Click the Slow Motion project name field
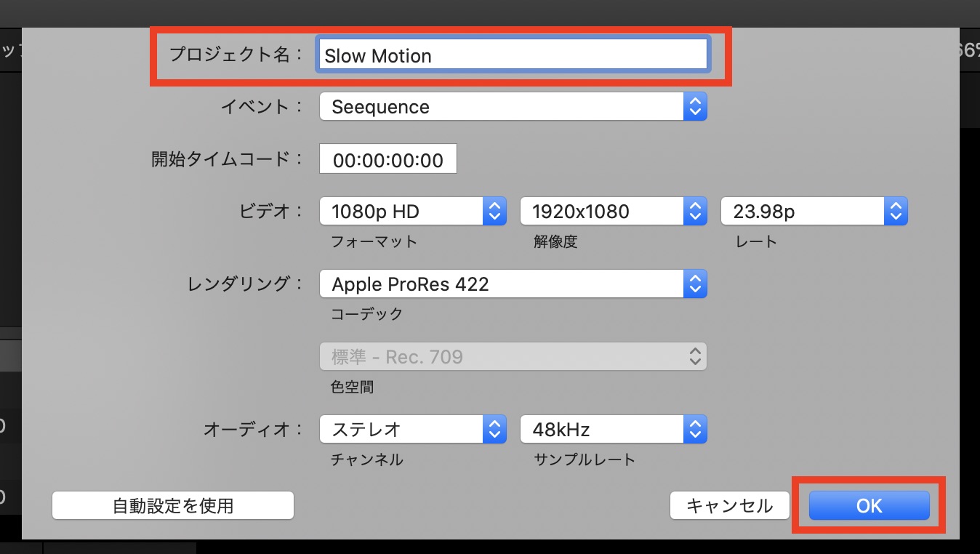 coord(512,55)
